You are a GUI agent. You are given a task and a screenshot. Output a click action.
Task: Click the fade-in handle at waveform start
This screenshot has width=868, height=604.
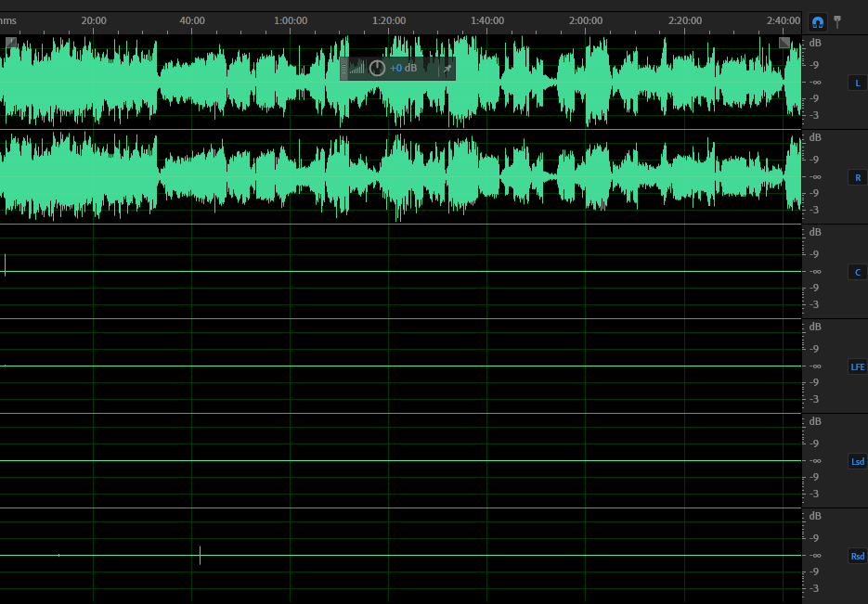pos(11,42)
